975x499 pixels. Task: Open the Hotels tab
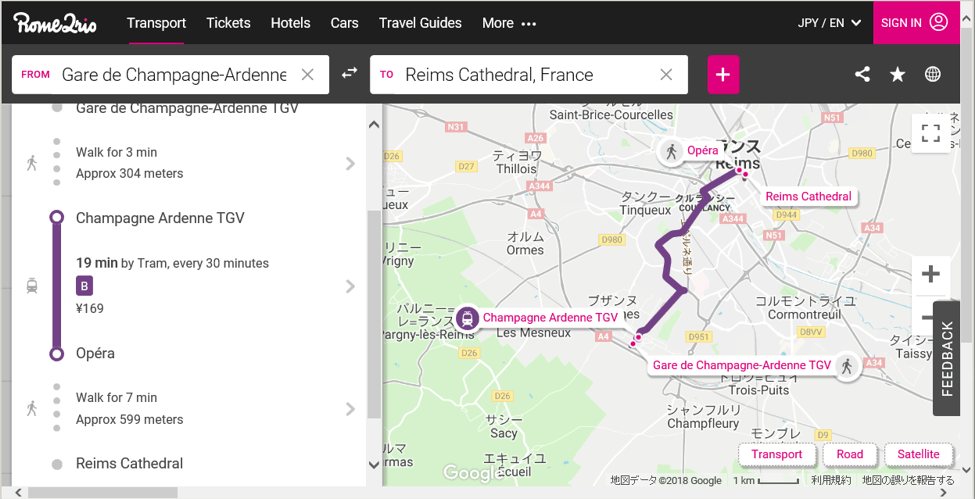290,23
